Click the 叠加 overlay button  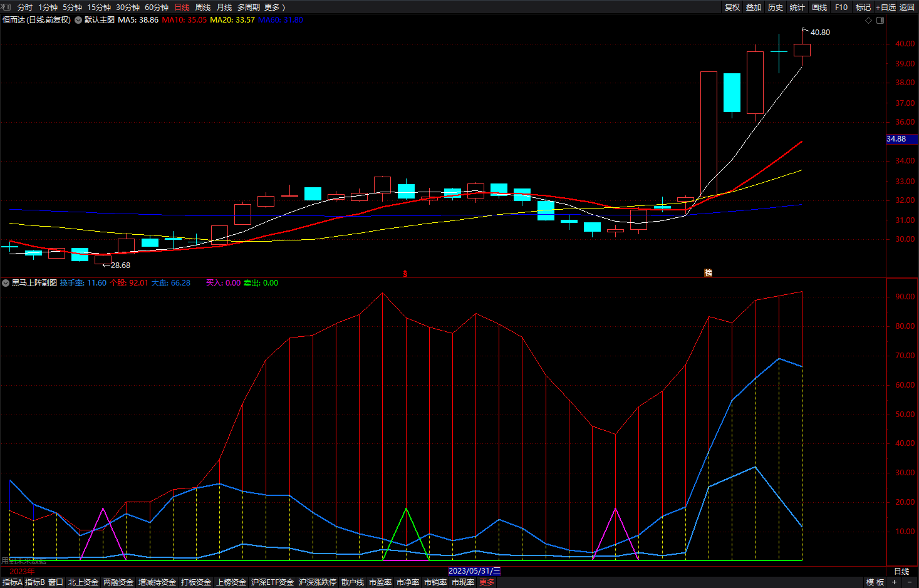click(754, 7)
